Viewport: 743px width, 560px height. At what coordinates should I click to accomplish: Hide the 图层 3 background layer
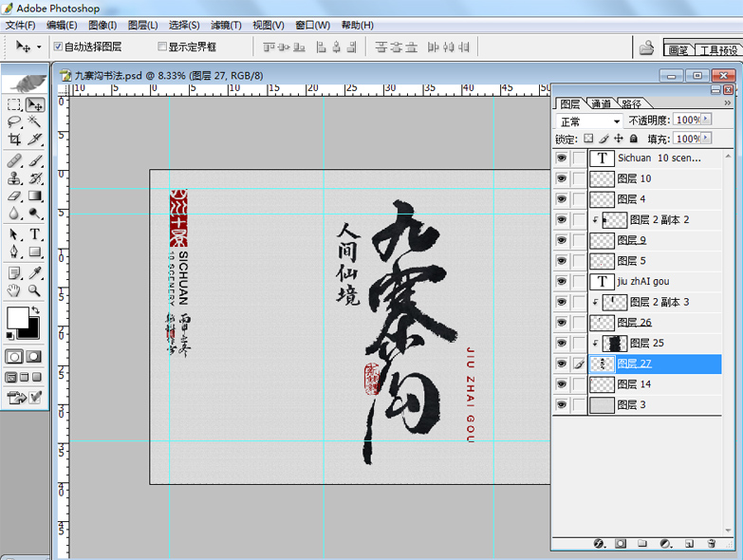pos(562,404)
